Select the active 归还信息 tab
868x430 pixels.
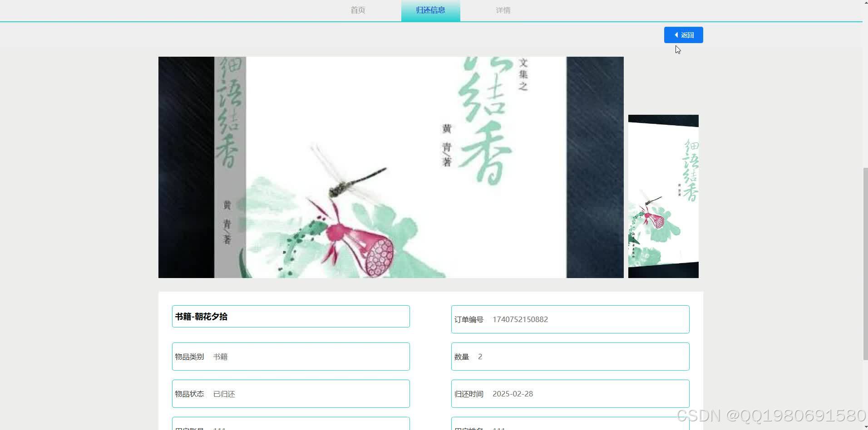point(430,10)
